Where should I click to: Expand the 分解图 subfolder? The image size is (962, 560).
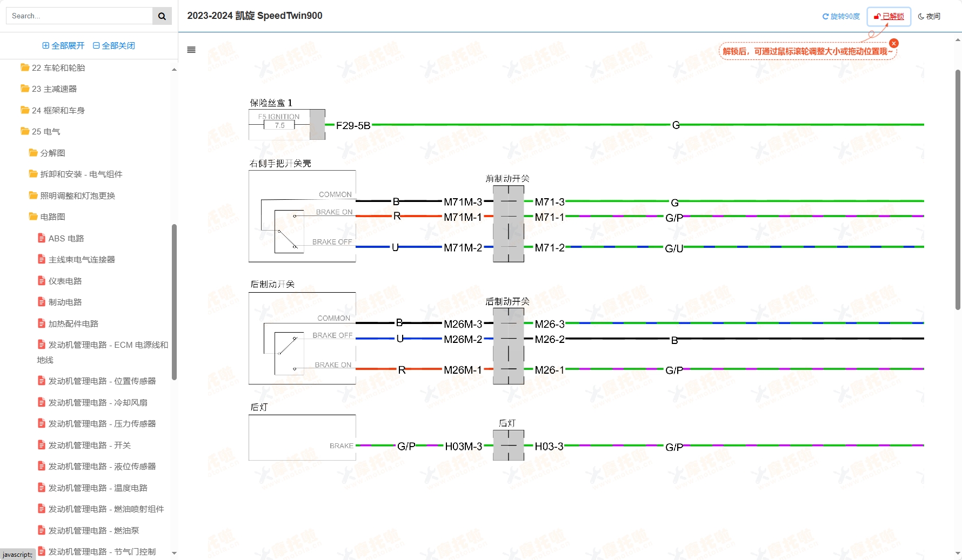pyautogui.click(x=52, y=153)
